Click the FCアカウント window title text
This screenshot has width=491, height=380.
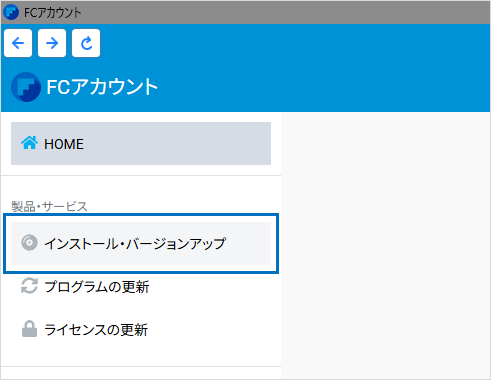pyautogui.click(x=53, y=13)
